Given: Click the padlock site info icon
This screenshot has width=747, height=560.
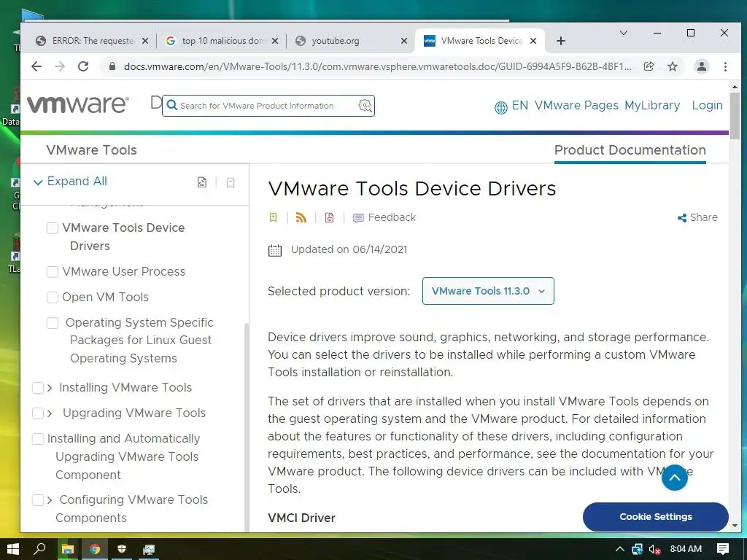Looking at the screenshot, I should pyautogui.click(x=112, y=66).
